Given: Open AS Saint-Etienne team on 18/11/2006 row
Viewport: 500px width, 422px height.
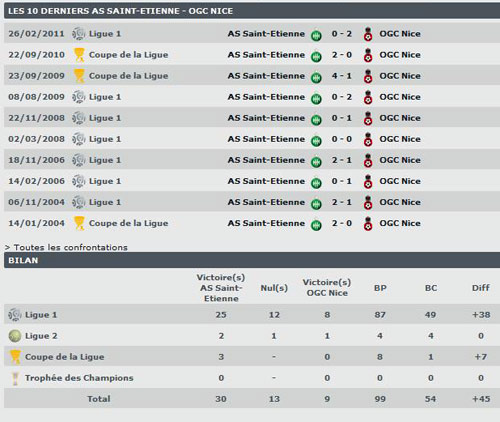Looking at the screenshot, I should (266, 160).
